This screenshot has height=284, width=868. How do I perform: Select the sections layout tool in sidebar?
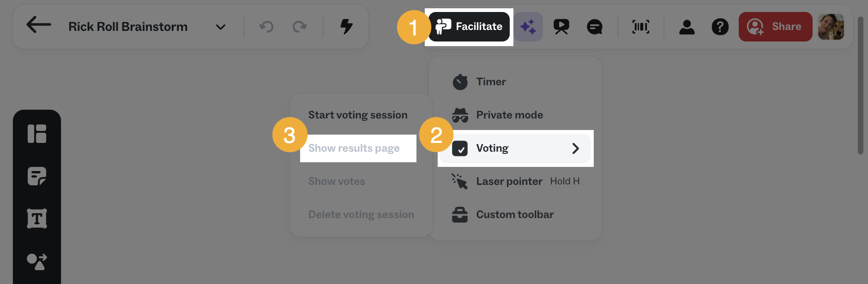[37, 134]
